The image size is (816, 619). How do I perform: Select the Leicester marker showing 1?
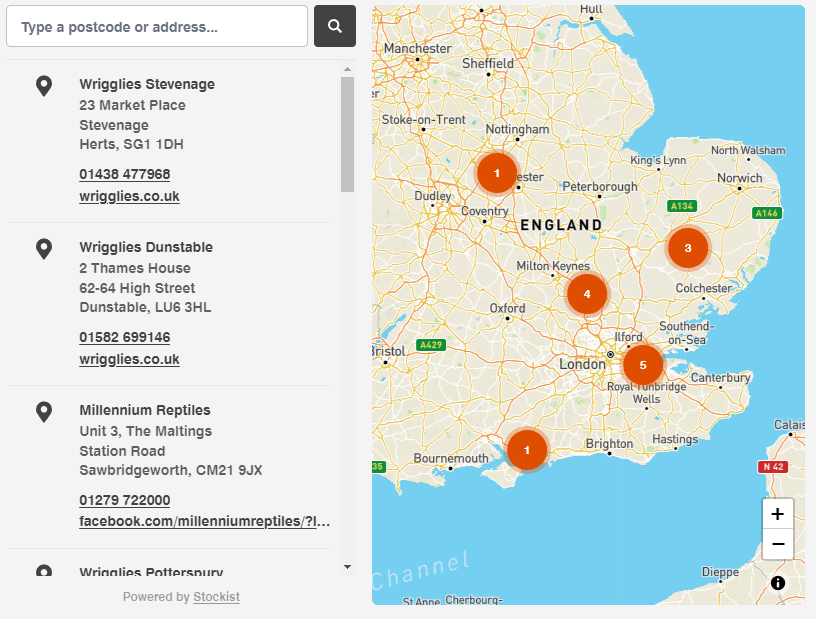pyautogui.click(x=496, y=173)
